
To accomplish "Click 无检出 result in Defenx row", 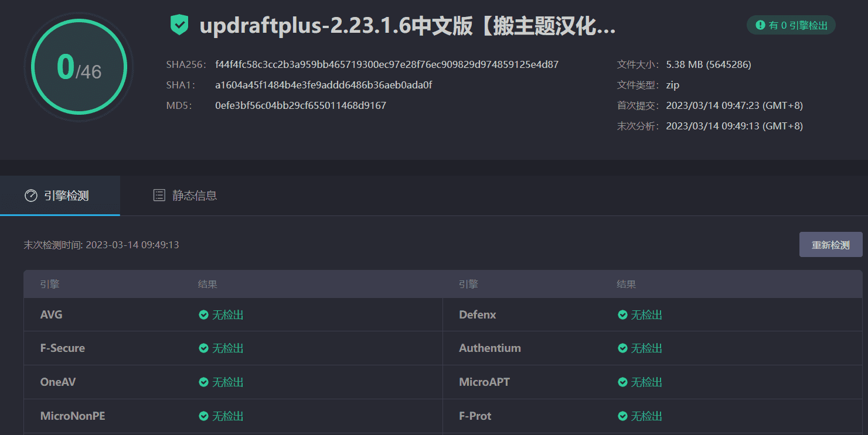I will [x=646, y=315].
